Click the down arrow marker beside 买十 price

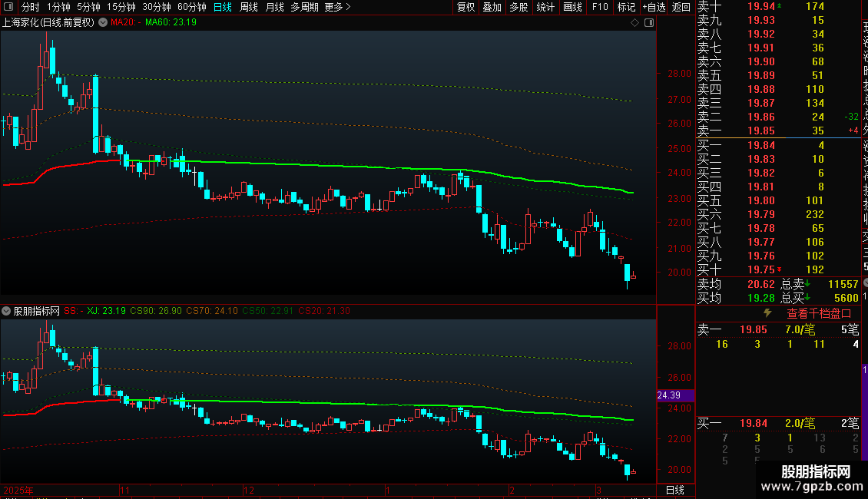780,270
